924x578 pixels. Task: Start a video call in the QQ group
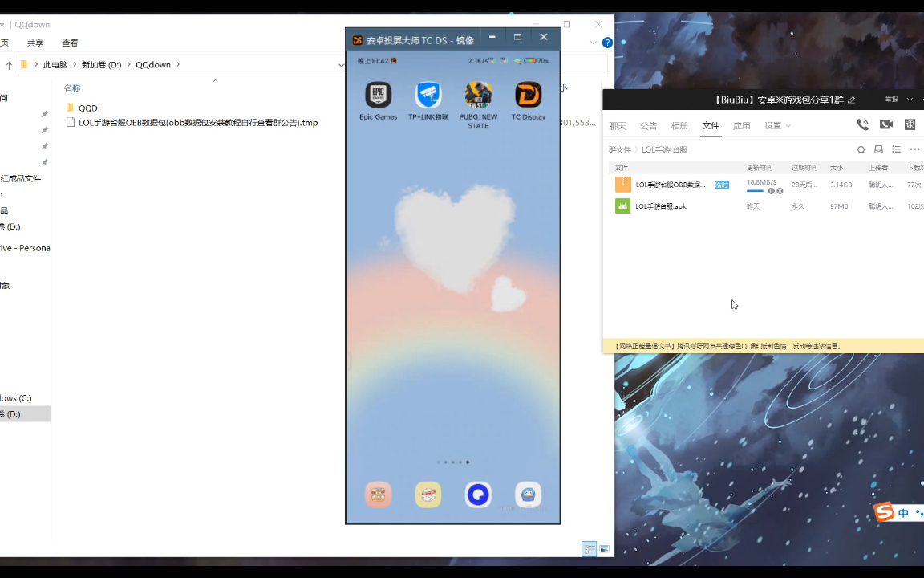[x=886, y=124]
